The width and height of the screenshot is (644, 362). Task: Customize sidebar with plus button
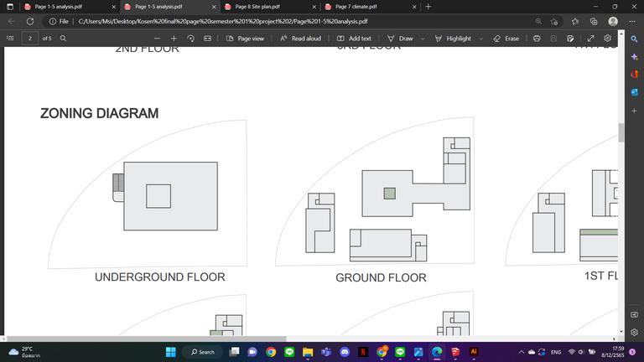click(x=635, y=111)
